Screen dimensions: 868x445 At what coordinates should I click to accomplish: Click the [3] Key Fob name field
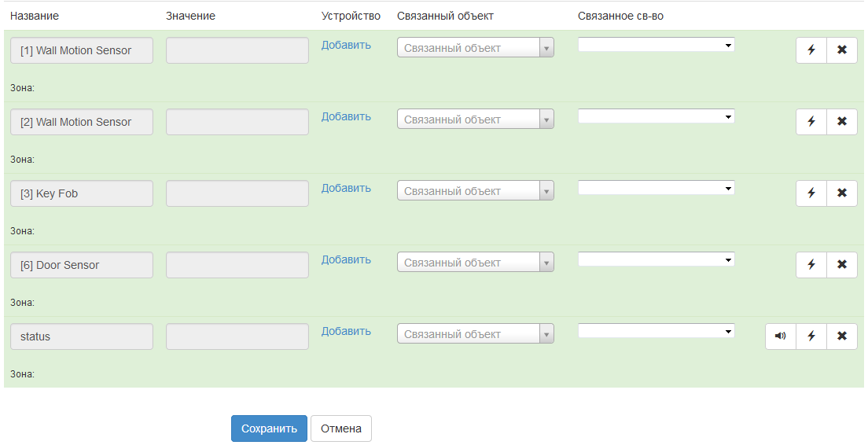pyautogui.click(x=82, y=193)
